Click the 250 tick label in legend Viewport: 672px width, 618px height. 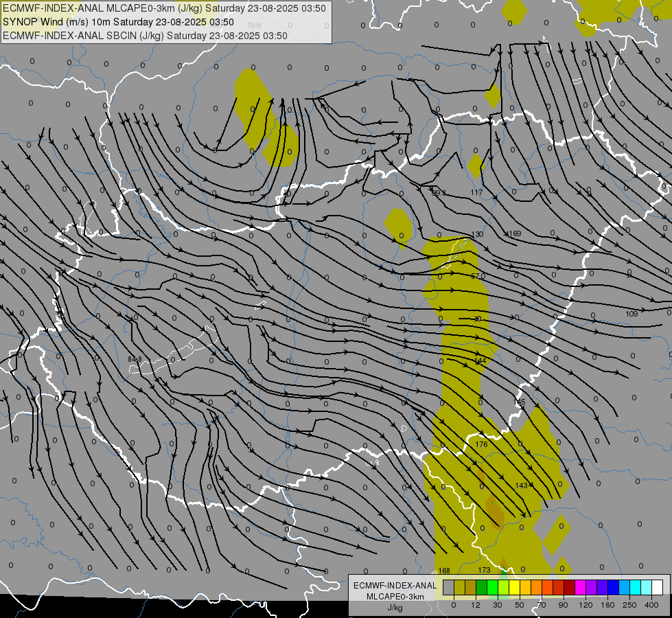(x=629, y=605)
